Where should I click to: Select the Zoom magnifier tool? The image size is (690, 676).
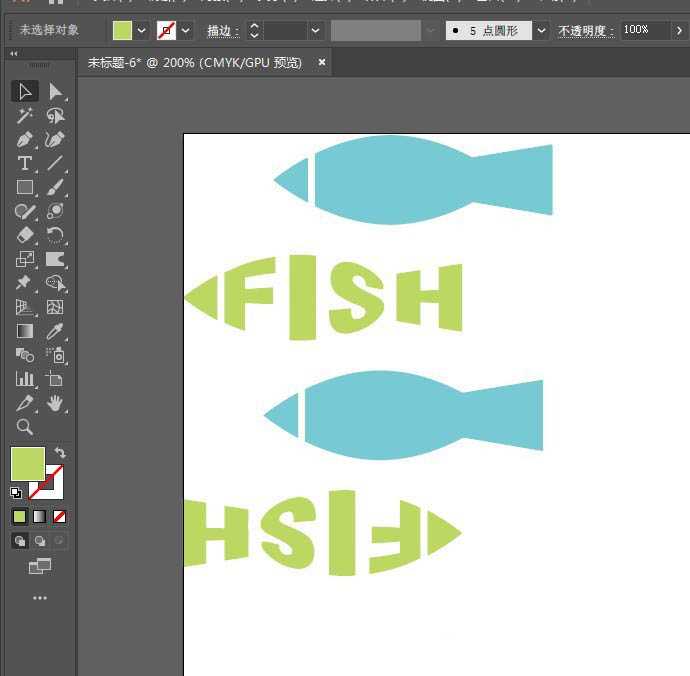click(25, 427)
